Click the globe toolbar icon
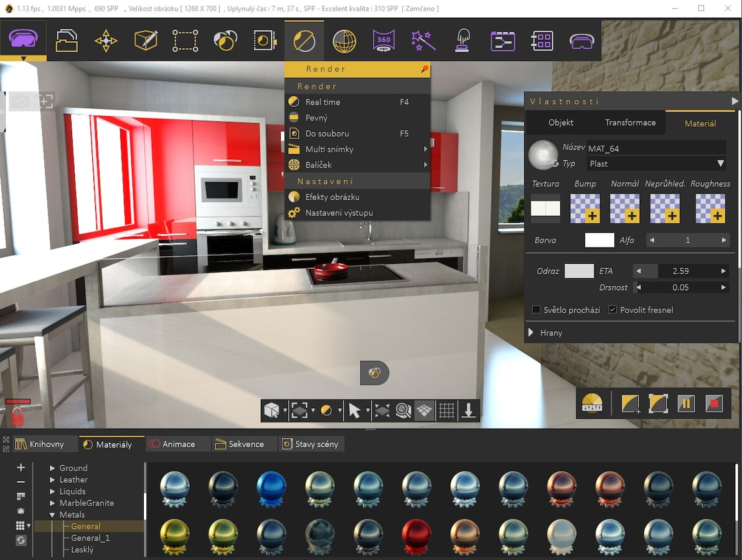 pos(344,41)
